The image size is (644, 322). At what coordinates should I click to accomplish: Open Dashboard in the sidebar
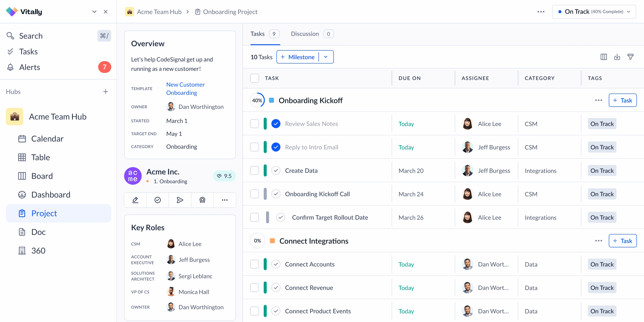51,195
